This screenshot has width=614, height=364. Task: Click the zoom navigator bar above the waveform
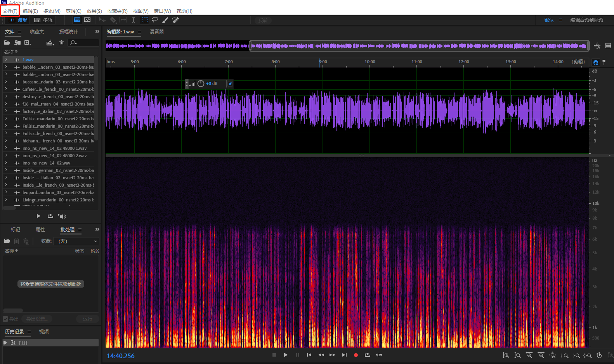coord(419,46)
